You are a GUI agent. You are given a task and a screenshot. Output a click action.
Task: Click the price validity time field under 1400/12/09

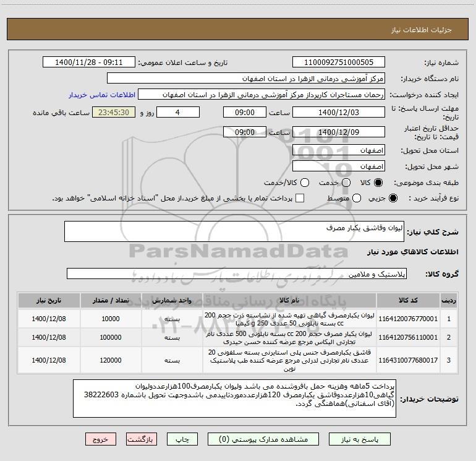pos(245,132)
